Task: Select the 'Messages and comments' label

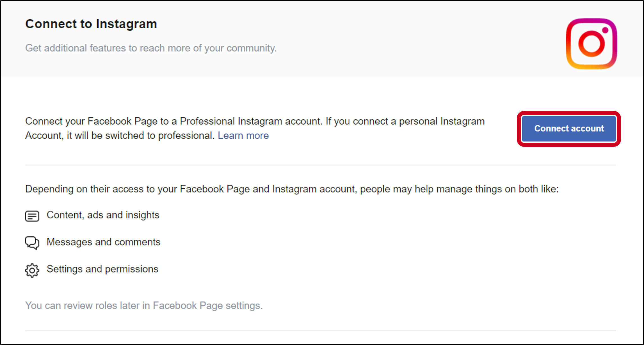Action: pos(104,242)
